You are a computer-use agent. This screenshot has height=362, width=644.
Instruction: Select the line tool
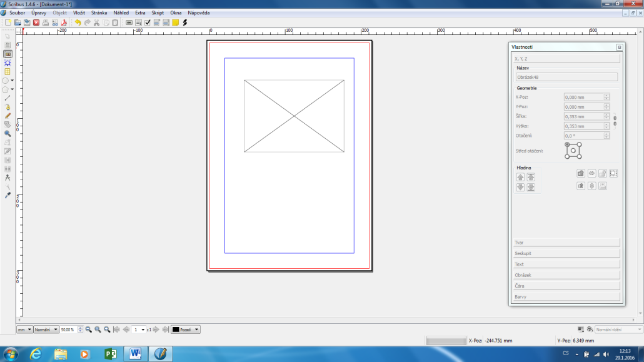[8, 98]
